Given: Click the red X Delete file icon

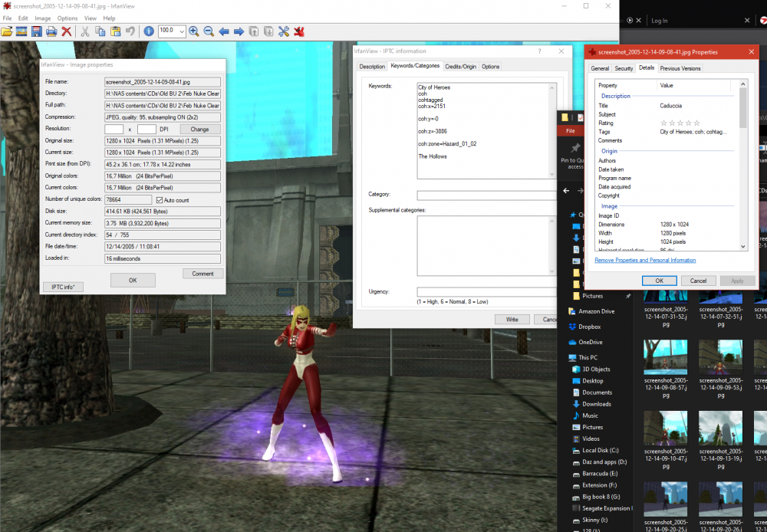Looking at the screenshot, I should coord(67,31).
